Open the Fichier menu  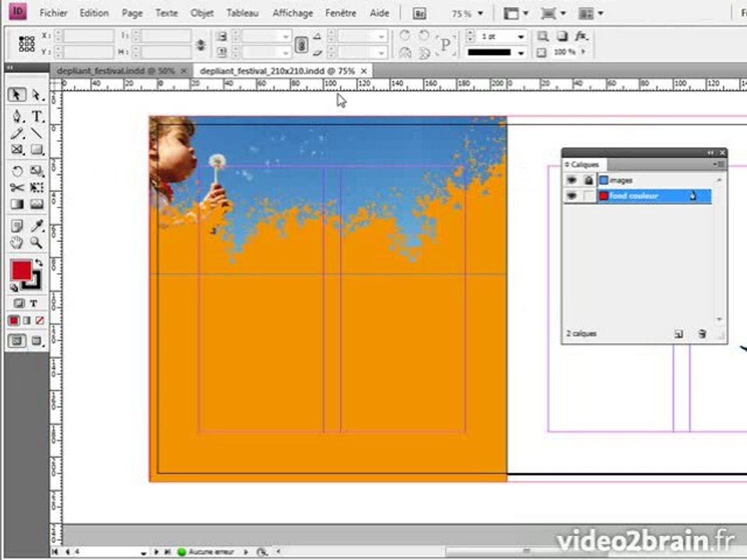pos(54,13)
